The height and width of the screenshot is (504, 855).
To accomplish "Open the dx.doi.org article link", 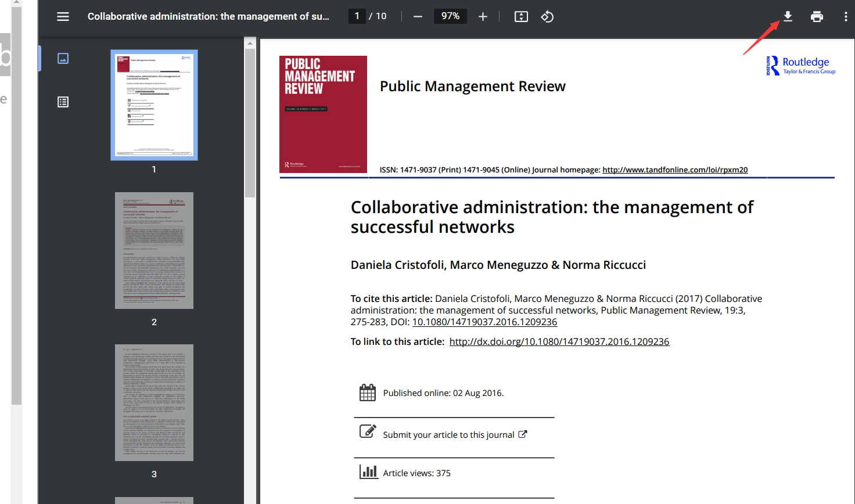I will pyautogui.click(x=559, y=342).
